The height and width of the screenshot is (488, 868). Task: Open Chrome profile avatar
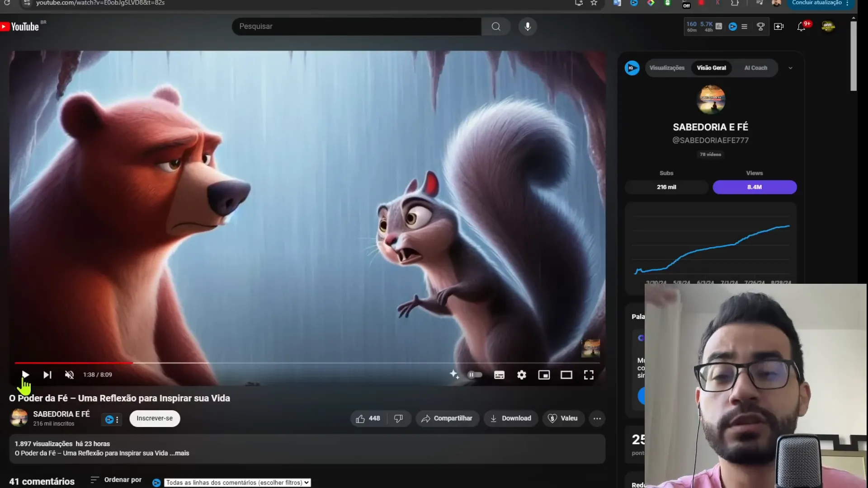click(777, 3)
